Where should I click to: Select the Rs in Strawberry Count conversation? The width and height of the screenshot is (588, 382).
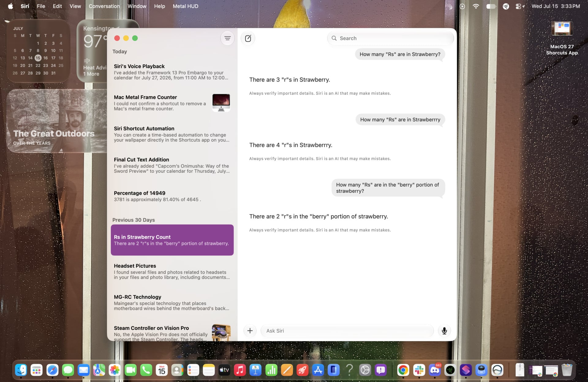pyautogui.click(x=172, y=240)
